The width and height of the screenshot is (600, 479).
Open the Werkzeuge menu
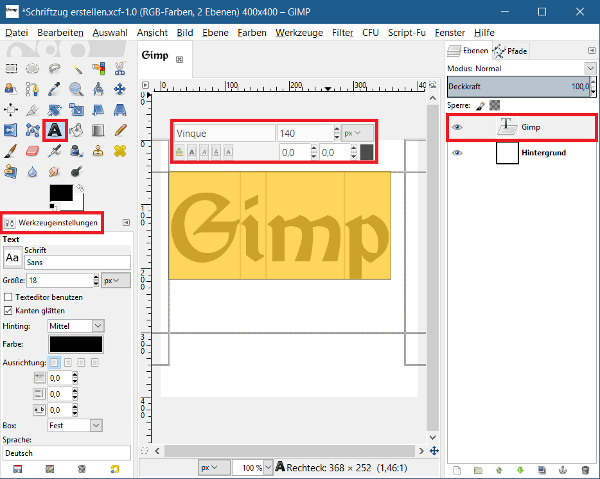coord(299,33)
